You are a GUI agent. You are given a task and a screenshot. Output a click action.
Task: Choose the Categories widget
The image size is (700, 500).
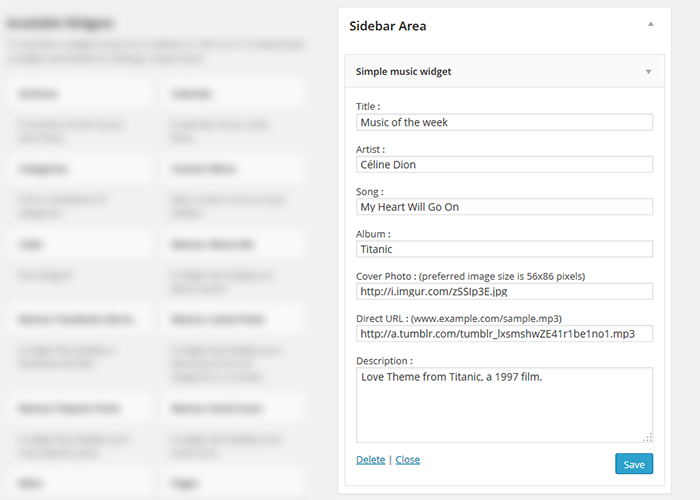(x=79, y=169)
